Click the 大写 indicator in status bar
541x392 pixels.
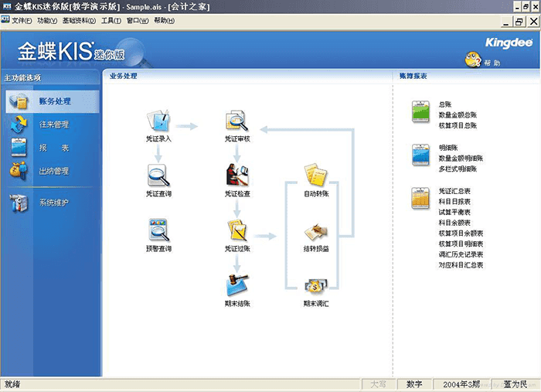pyautogui.click(x=378, y=384)
